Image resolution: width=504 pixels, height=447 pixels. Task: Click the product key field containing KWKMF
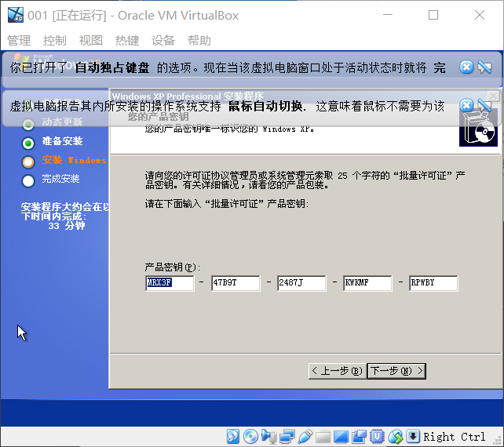click(x=367, y=283)
